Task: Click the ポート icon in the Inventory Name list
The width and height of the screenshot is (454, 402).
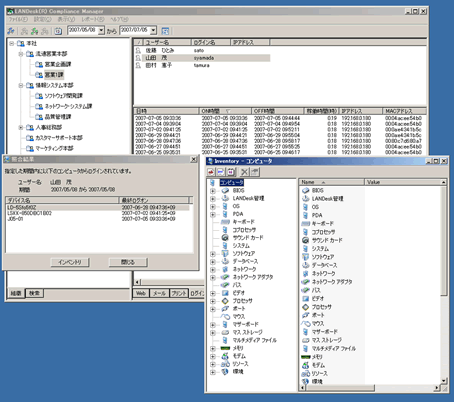Action: pos(306,315)
